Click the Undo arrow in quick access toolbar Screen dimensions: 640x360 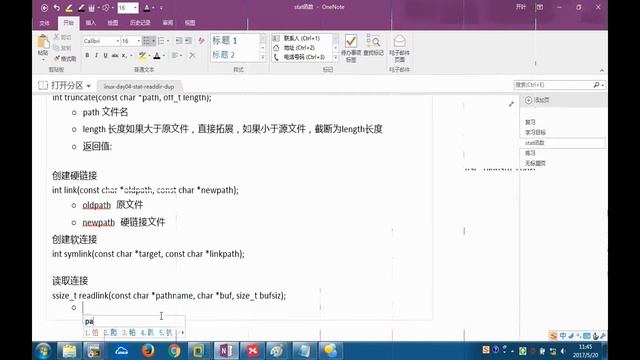coord(57,8)
